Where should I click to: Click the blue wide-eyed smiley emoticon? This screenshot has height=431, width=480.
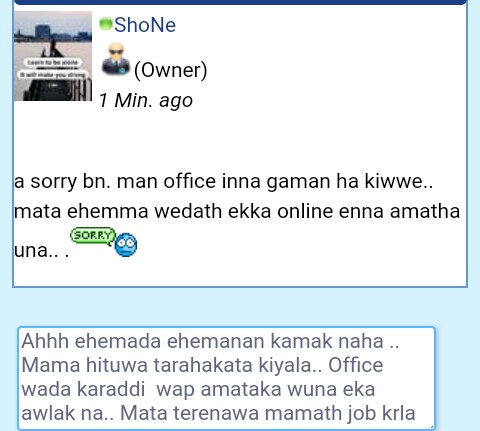pos(126,245)
